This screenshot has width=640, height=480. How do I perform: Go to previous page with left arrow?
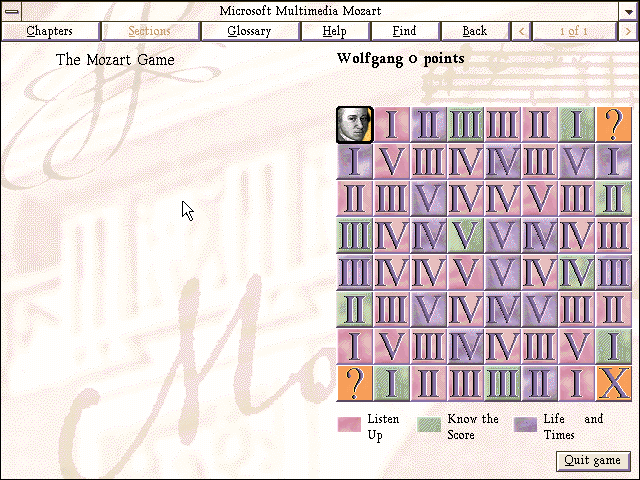(x=521, y=31)
